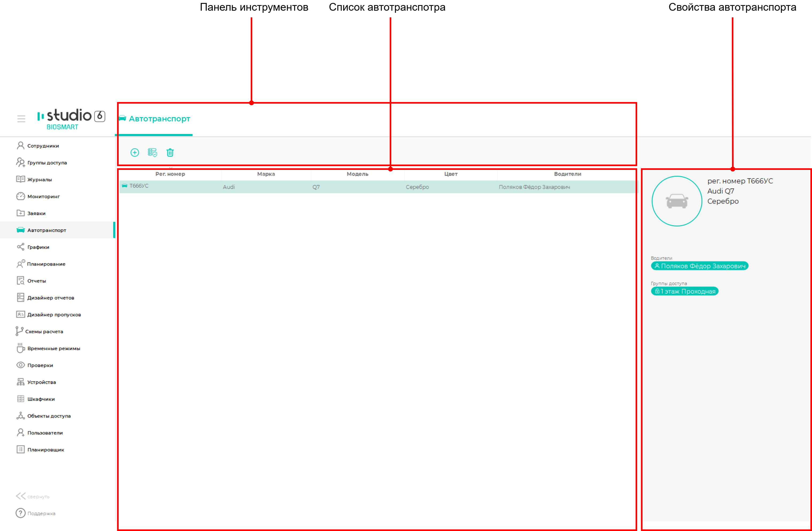
Task: Click 'рег. номер Т666УС' in properties
Action: click(740, 181)
